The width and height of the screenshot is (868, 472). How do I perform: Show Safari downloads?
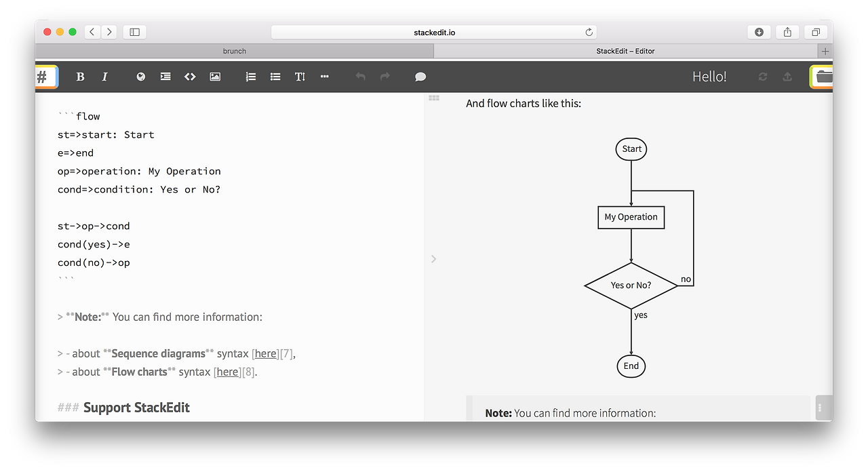tap(759, 32)
